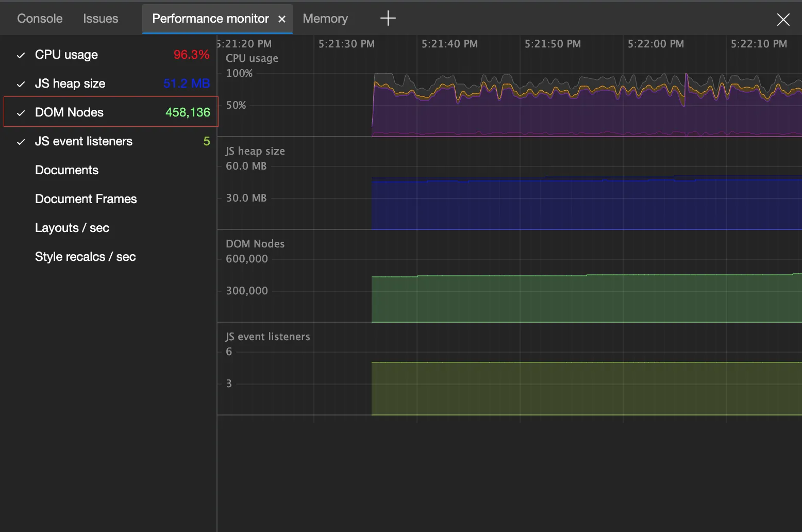This screenshot has height=532, width=802.
Task: Switch to the Console tab
Action: pos(40,19)
